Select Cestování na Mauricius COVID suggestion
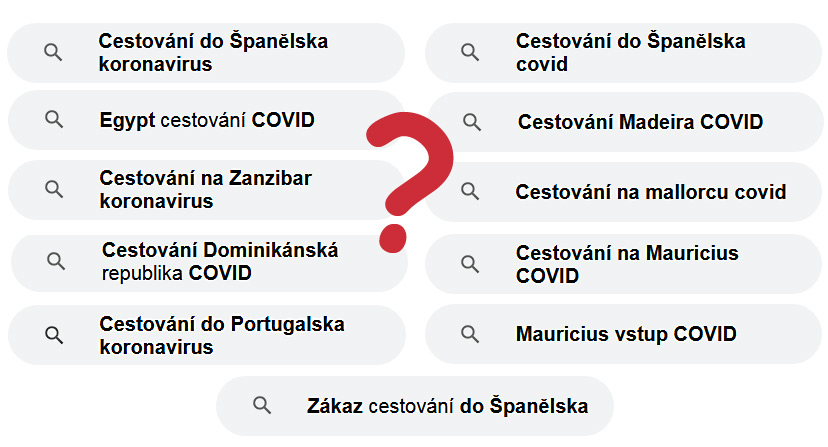This screenshot has height=447, width=828. (627, 264)
